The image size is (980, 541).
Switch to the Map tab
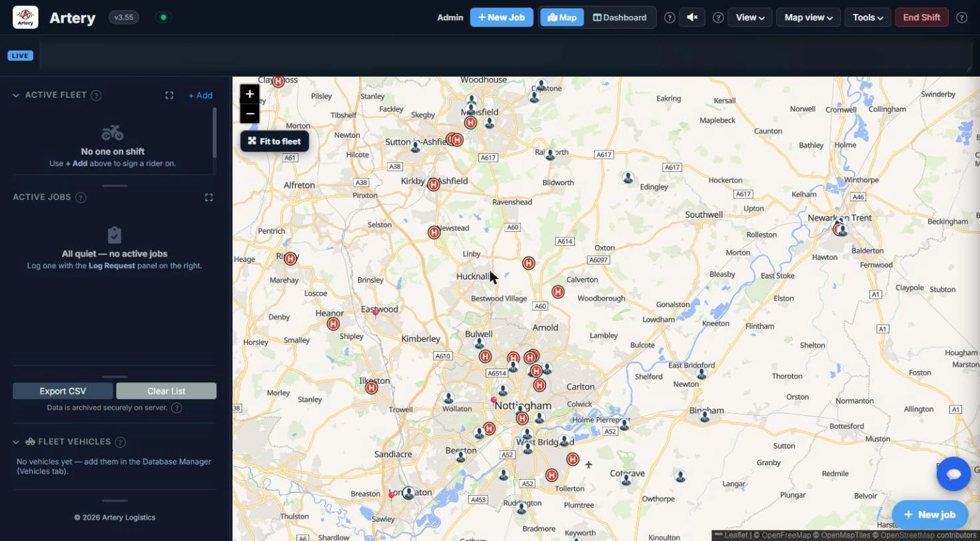point(562,17)
